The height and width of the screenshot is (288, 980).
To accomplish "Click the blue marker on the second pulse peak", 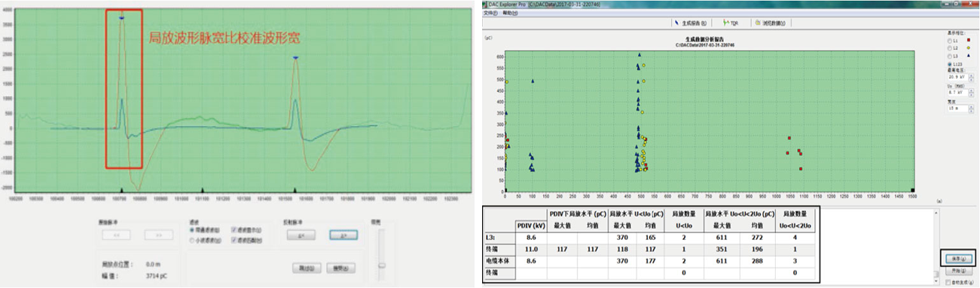I will (296, 57).
